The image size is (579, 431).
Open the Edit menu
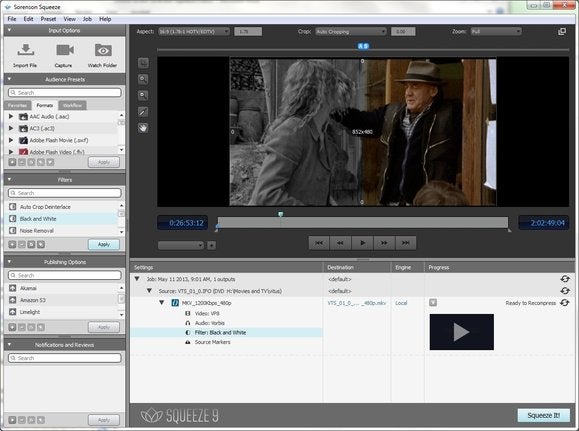pyautogui.click(x=28, y=19)
